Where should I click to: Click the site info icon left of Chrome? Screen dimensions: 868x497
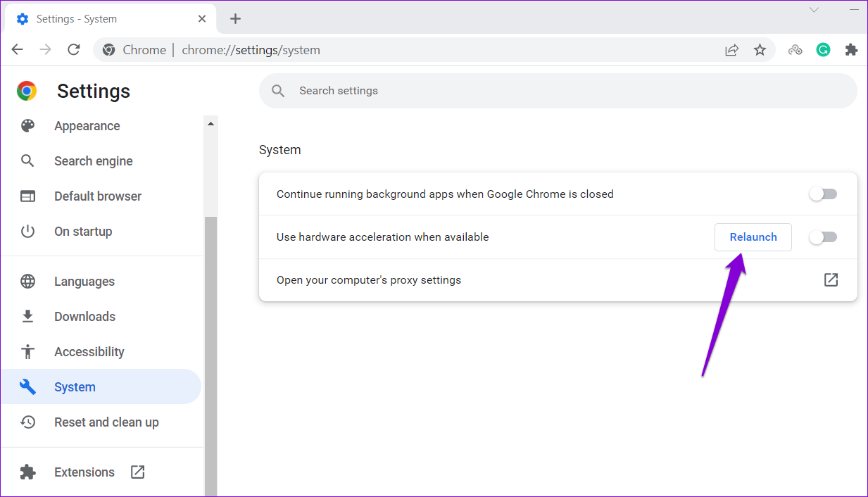(108, 50)
